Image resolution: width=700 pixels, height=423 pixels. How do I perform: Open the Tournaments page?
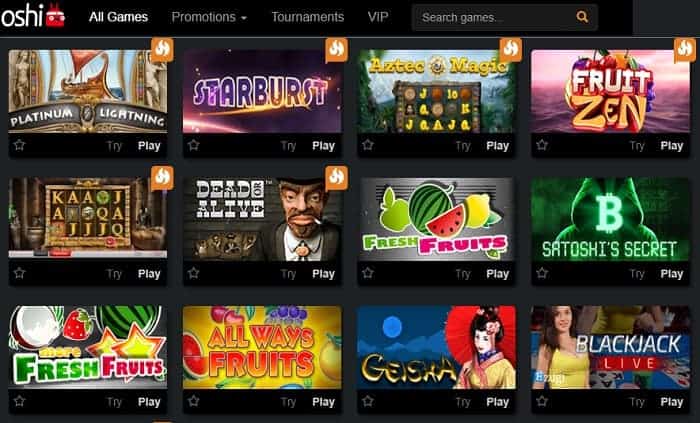point(308,17)
